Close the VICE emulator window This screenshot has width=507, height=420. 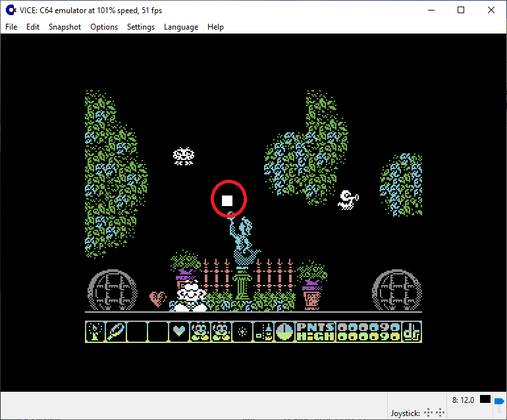[x=491, y=10]
